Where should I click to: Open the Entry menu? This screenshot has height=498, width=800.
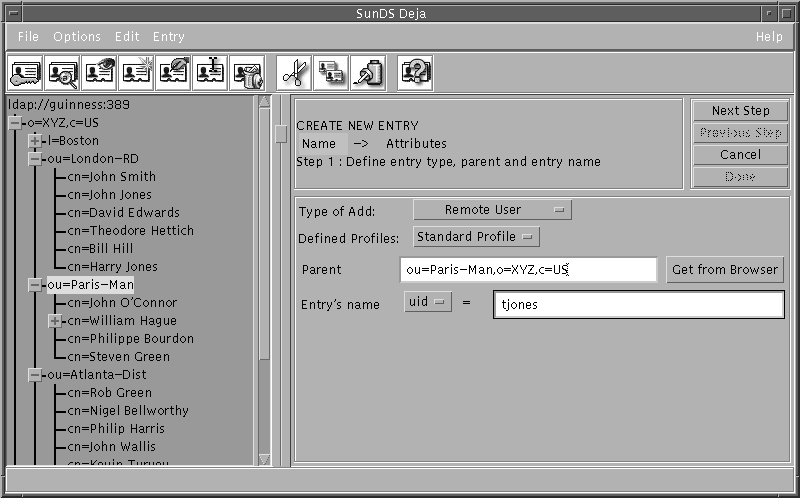coord(169,37)
